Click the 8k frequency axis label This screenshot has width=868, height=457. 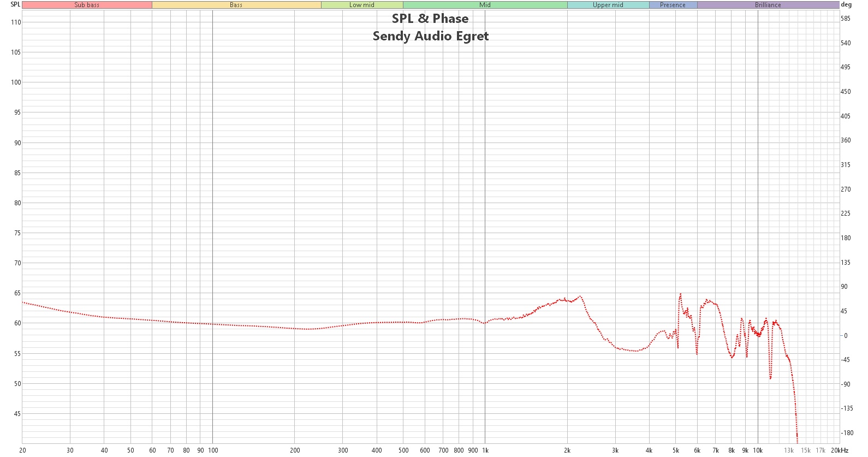732,450
